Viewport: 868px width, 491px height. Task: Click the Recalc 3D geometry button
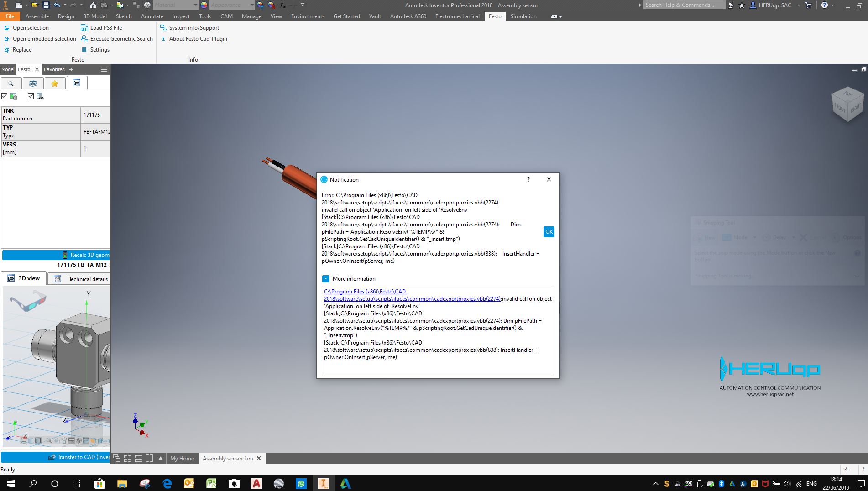pyautogui.click(x=56, y=255)
